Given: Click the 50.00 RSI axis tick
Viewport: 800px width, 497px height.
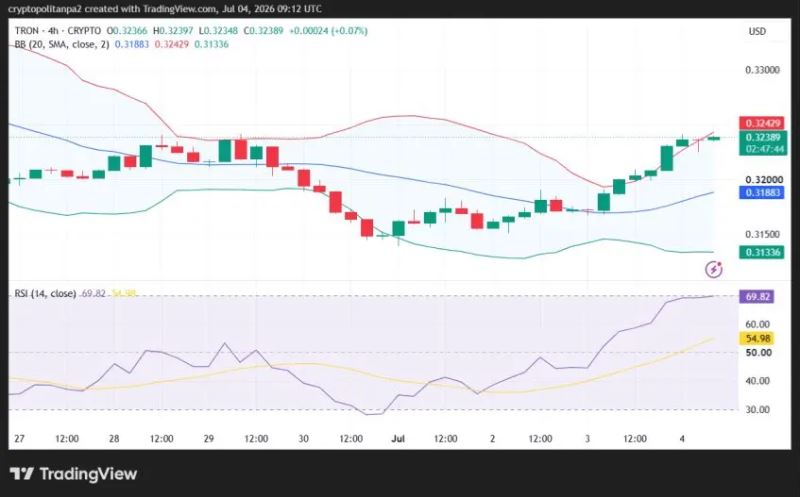Looking at the screenshot, I should click(758, 353).
